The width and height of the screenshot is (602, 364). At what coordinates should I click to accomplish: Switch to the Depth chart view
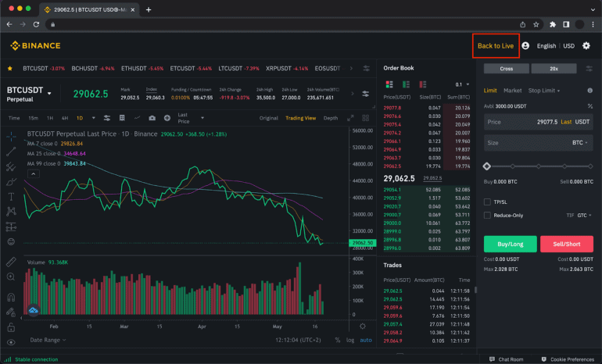(x=331, y=118)
